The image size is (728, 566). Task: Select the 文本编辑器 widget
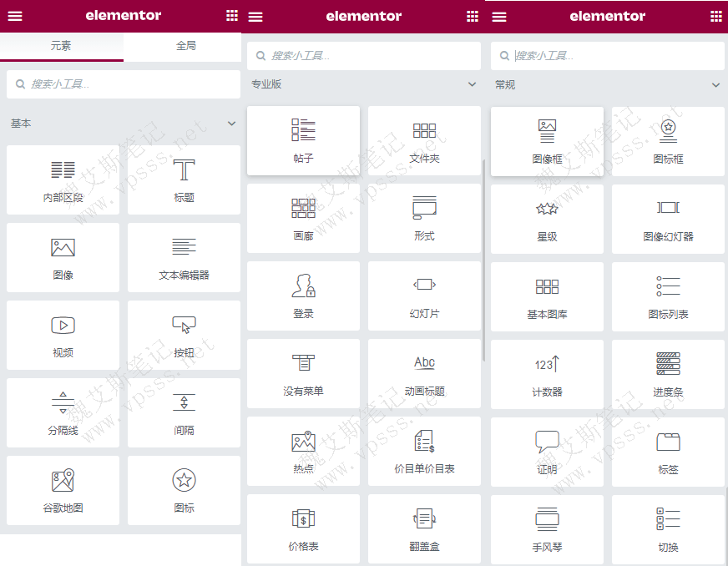click(x=184, y=258)
